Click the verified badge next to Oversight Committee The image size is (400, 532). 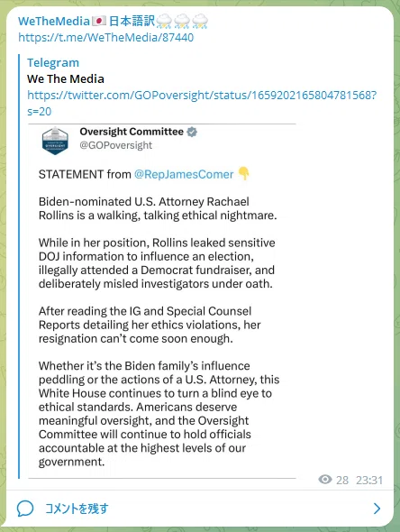pyautogui.click(x=192, y=132)
